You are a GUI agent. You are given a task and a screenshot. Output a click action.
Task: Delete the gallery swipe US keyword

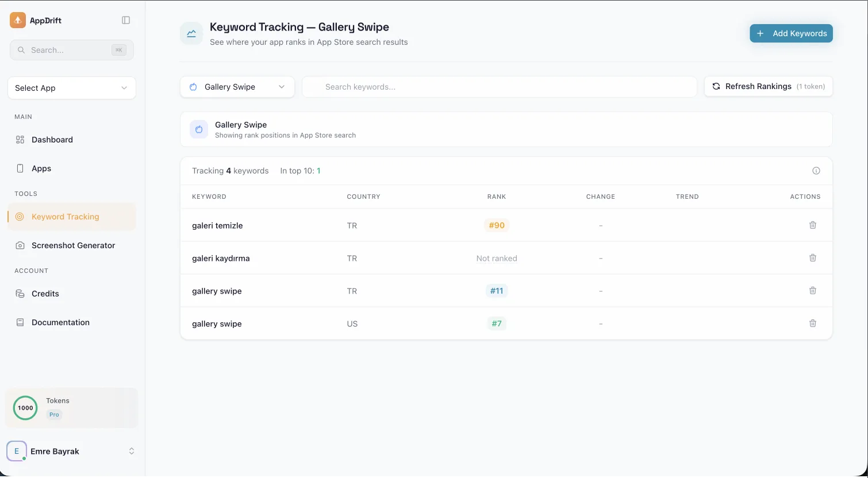coord(813,323)
